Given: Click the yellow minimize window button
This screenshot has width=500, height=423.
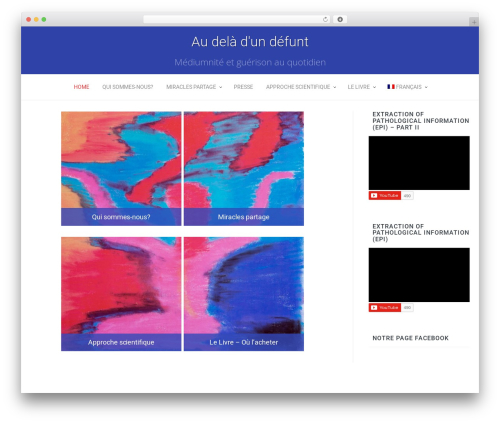Looking at the screenshot, I should coord(36,20).
